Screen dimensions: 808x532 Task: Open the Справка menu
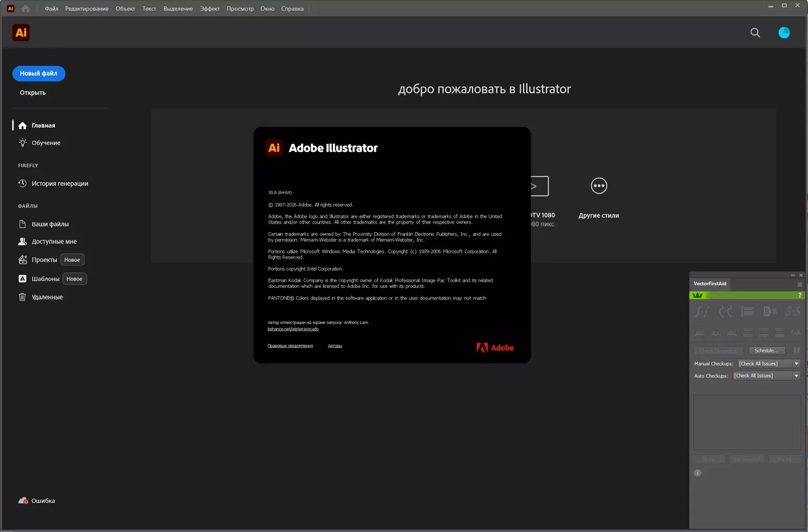292,8
